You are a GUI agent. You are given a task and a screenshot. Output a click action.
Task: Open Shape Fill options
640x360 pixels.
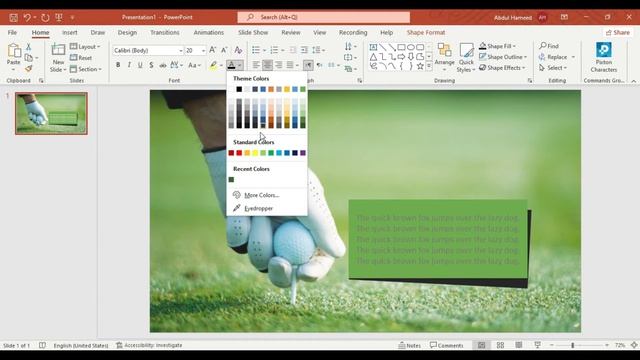click(x=497, y=46)
